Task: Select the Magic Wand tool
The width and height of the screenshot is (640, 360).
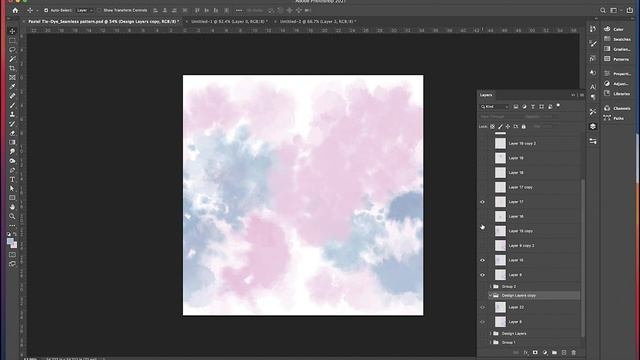Action: [x=12, y=59]
